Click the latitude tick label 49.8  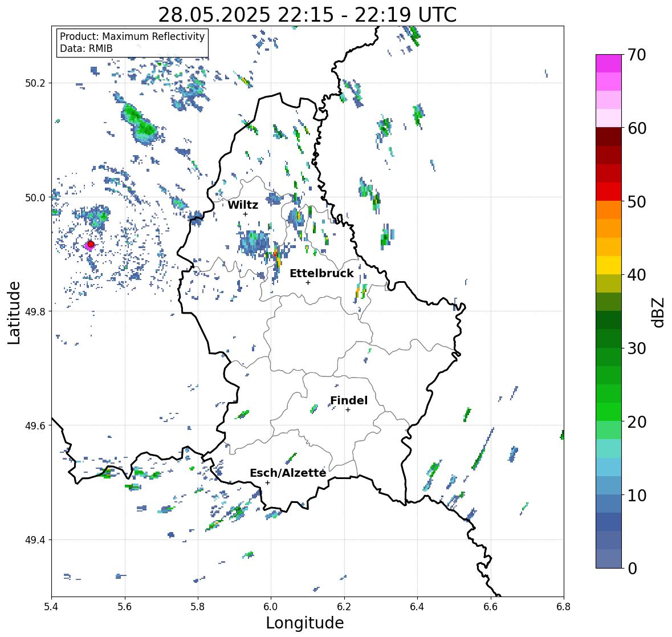(35, 311)
